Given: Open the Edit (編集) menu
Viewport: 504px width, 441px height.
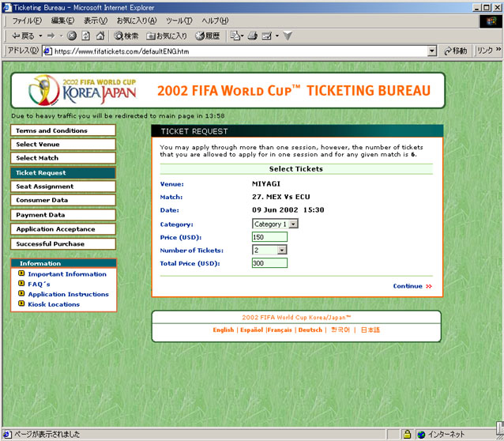Looking at the screenshot, I should point(62,21).
